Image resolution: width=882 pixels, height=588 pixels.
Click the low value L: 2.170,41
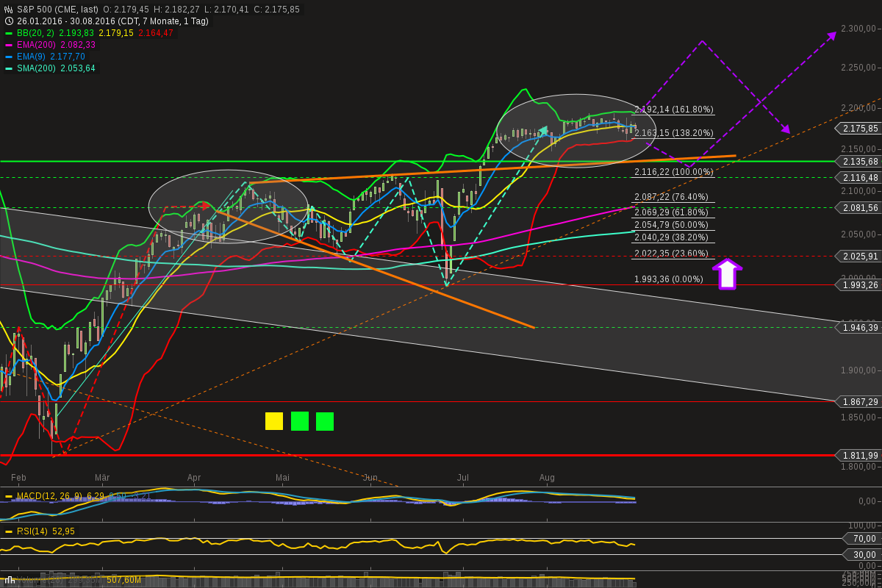[x=226, y=10]
